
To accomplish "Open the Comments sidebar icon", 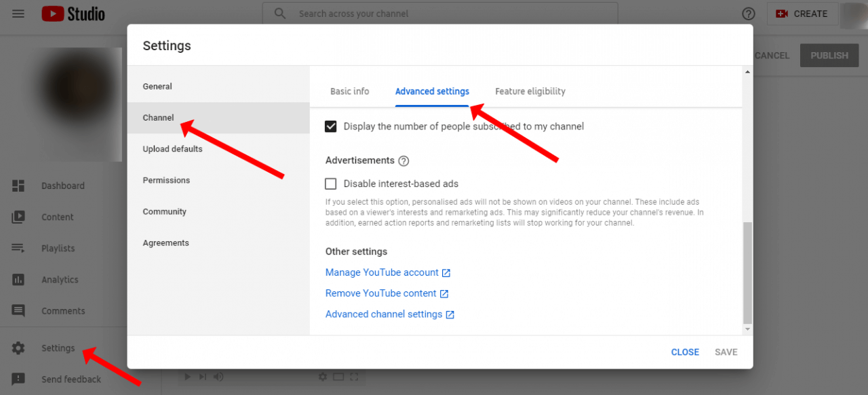I will [x=18, y=311].
